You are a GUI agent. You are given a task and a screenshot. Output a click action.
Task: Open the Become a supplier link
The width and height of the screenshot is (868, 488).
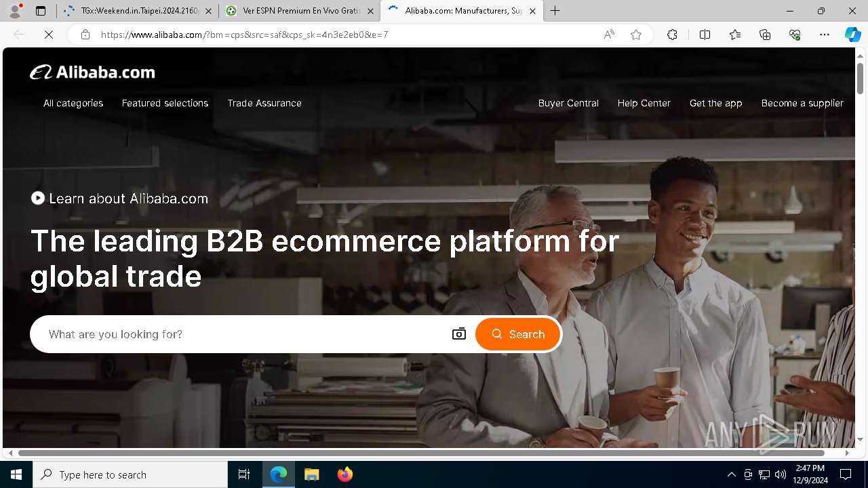coord(802,103)
